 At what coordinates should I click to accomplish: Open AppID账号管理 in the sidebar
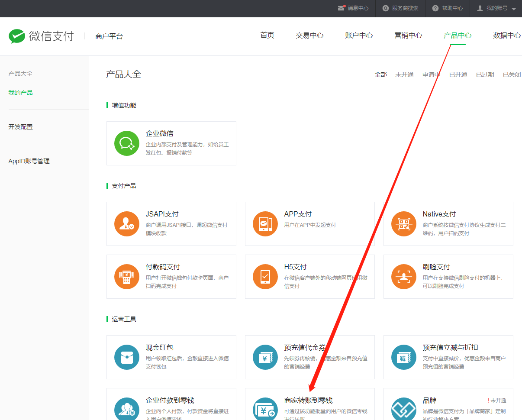pyautogui.click(x=29, y=161)
